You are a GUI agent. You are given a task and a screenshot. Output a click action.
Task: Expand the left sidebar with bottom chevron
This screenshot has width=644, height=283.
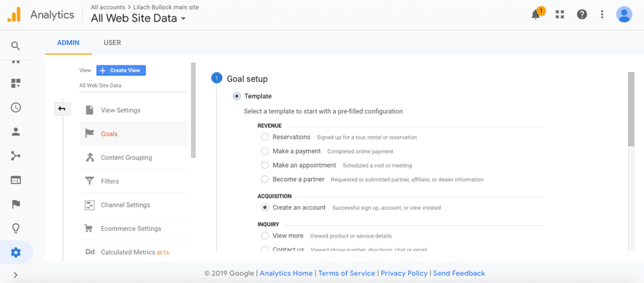click(16, 275)
